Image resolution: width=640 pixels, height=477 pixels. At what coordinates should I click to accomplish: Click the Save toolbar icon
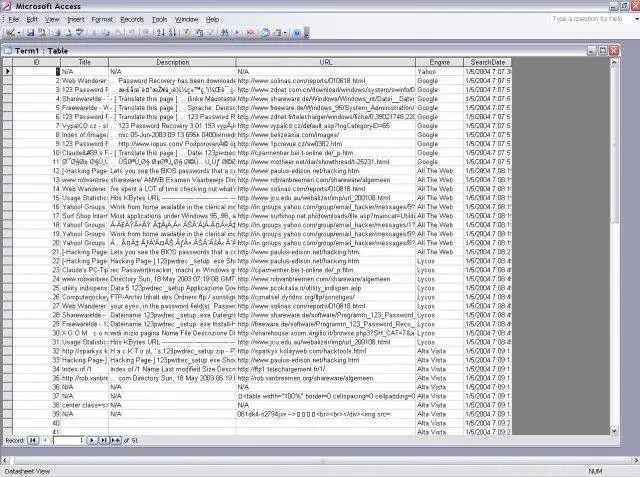(x=30, y=33)
